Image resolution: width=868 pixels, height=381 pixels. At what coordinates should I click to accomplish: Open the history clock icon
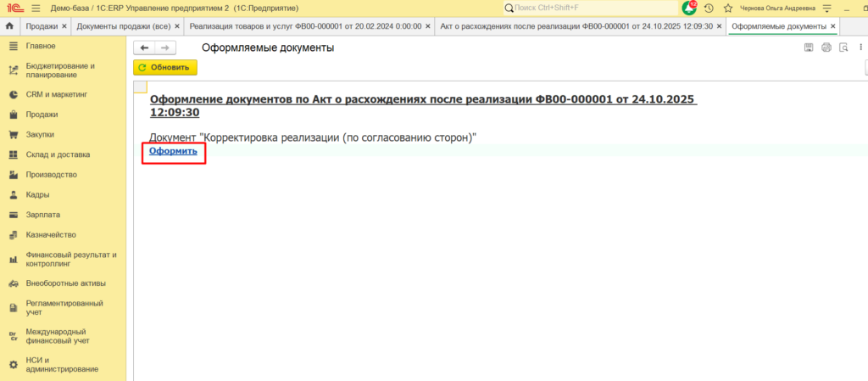709,8
